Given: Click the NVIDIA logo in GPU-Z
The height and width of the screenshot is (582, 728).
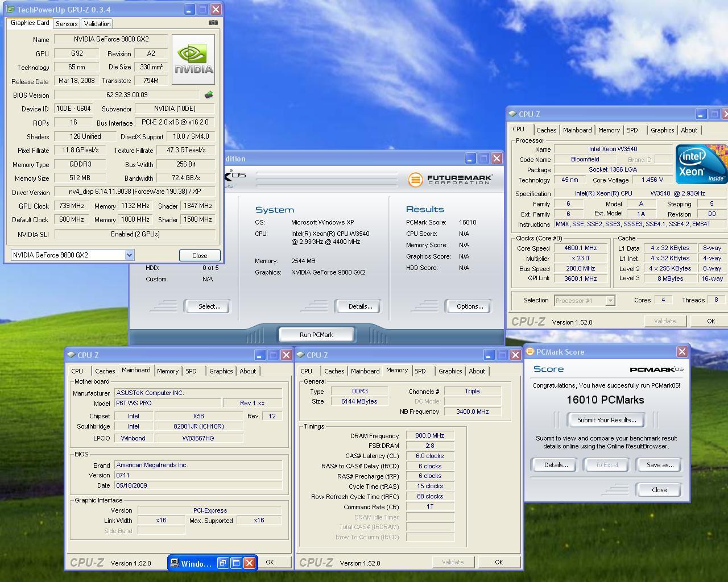Looking at the screenshot, I should pyautogui.click(x=193, y=59).
